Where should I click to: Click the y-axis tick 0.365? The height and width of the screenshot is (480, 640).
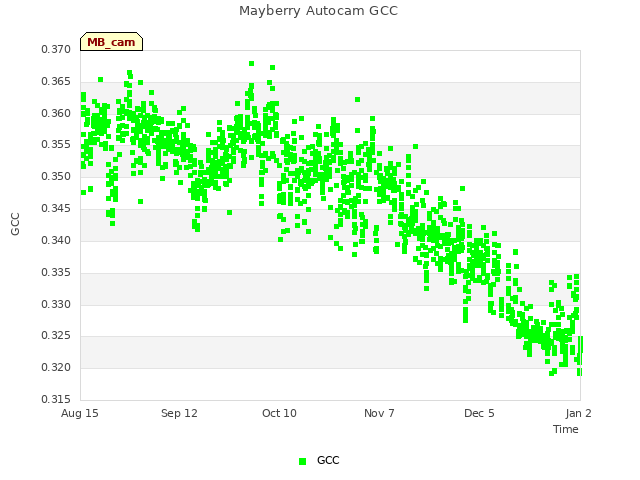pos(56,81)
